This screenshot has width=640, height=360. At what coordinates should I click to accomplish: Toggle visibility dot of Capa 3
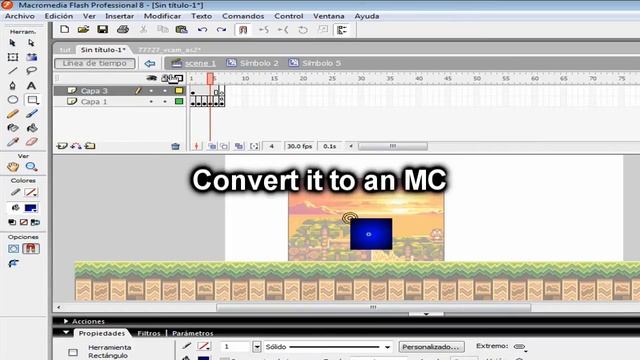(151, 91)
